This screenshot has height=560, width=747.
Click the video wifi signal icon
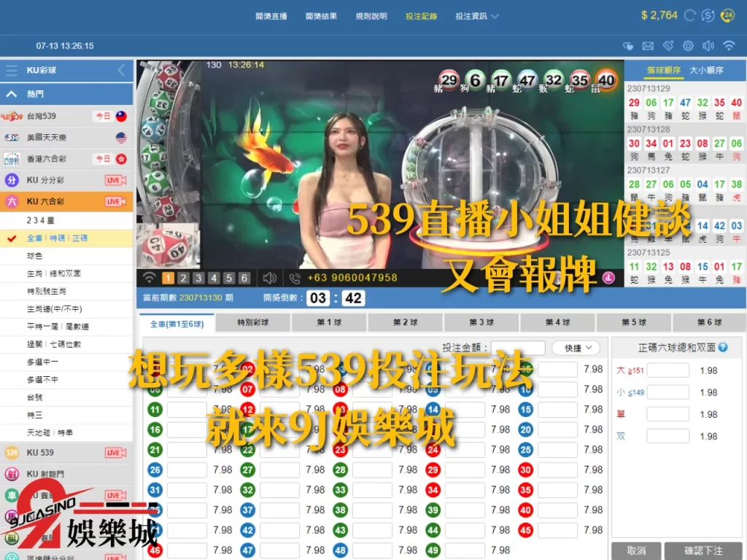150,278
